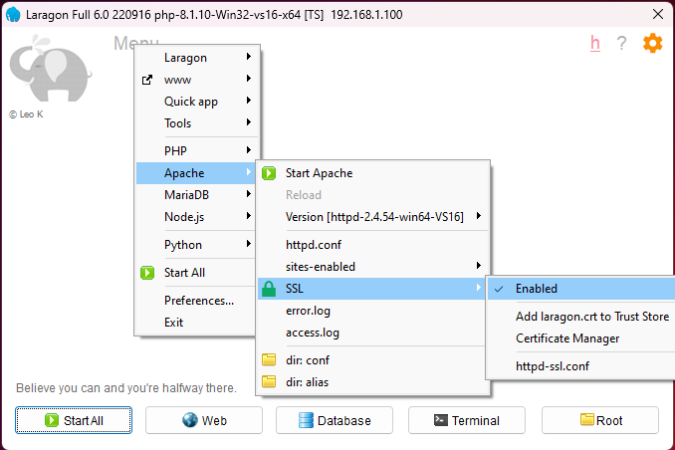Click the green lock icon next to SSL
The image size is (675, 450).
click(x=269, y=289)
